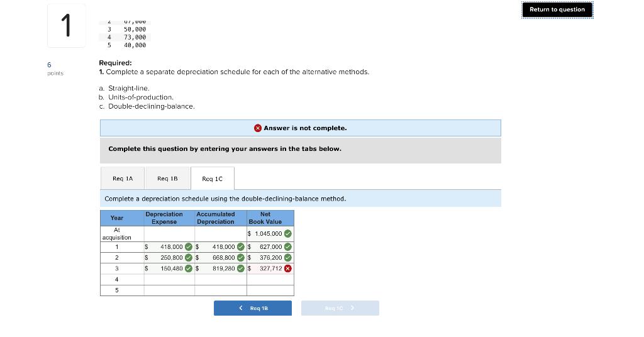Click the year 5 Depreciation Expense cell
The image size is (644, 337).
point(169,290)
